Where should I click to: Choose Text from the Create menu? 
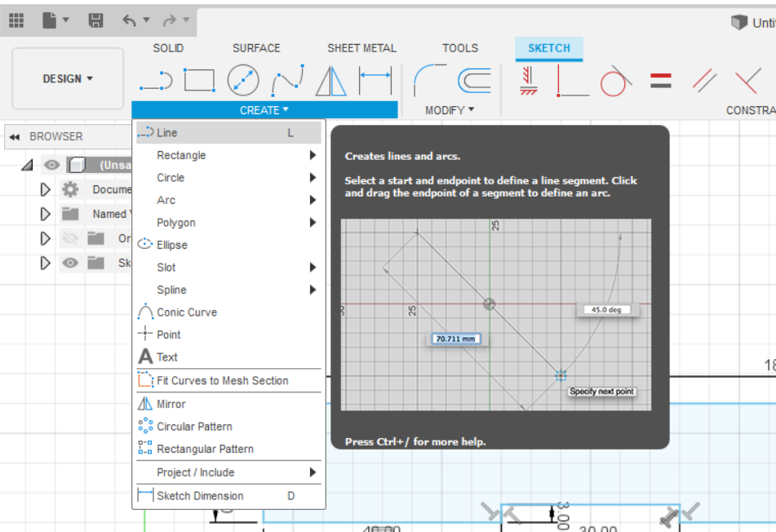point(228,357)
